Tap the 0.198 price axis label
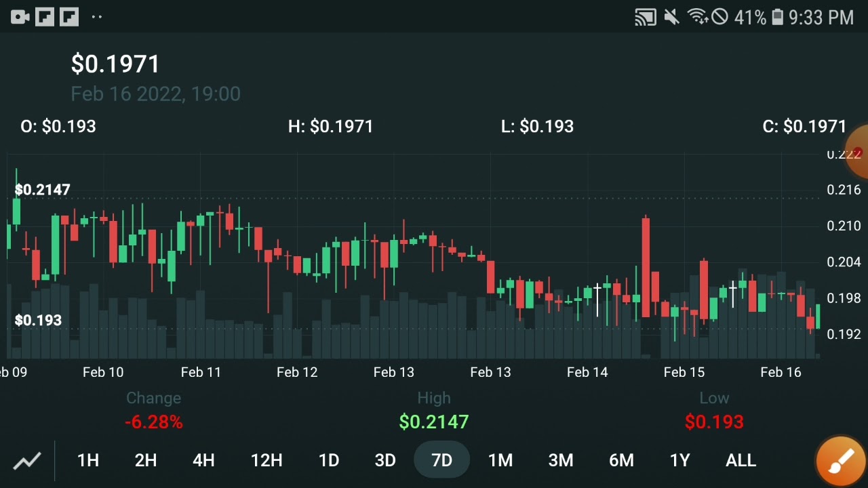 coord(844,298)
